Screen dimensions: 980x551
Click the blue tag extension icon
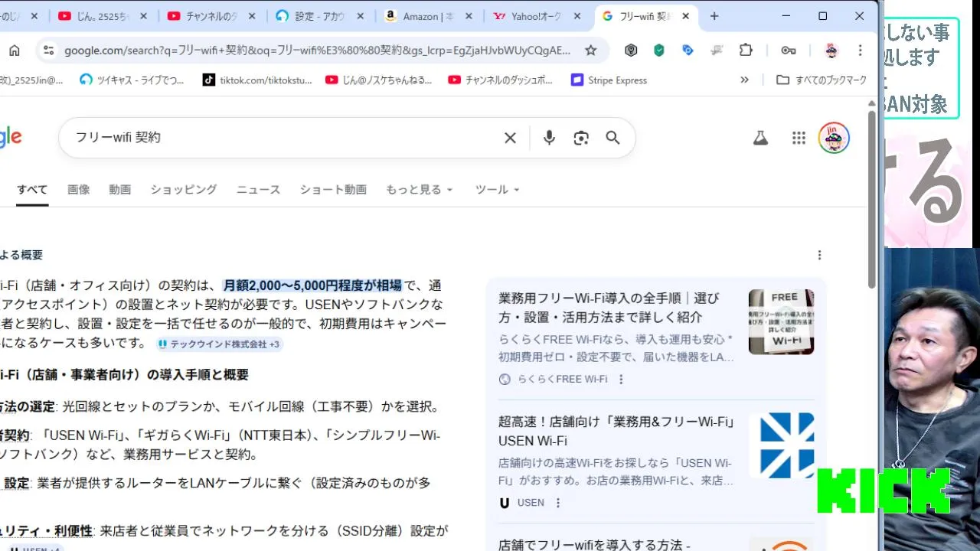coord(688,51)
